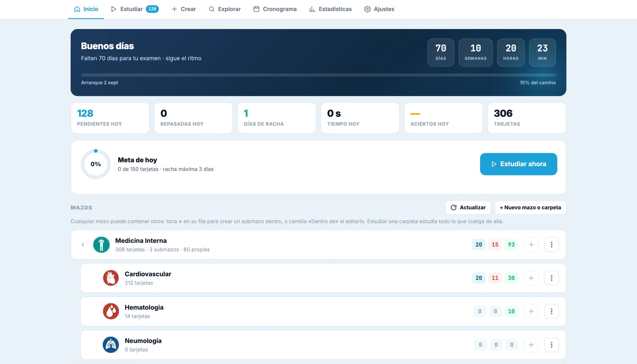This screenshot has height=364, width=637.
Task: Switch to the Estudiar tab
Action: [135, 9]
